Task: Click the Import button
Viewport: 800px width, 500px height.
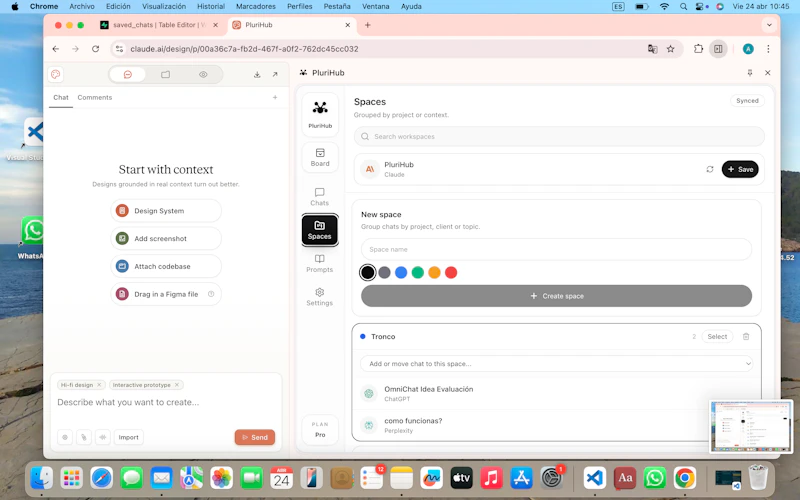Action: pos(128,437)
